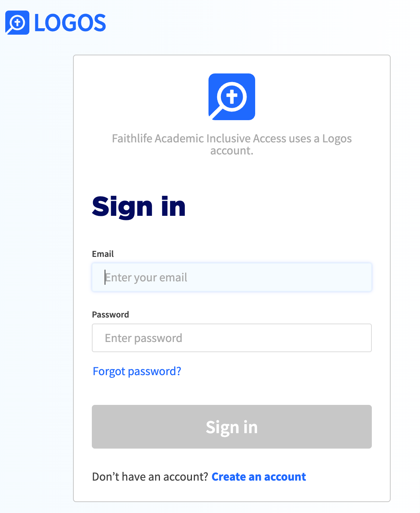Click the magnifier-cross icon on the sign-in card
The height and width of the screenshot is (513, 420).
click(x=232, y=97)
